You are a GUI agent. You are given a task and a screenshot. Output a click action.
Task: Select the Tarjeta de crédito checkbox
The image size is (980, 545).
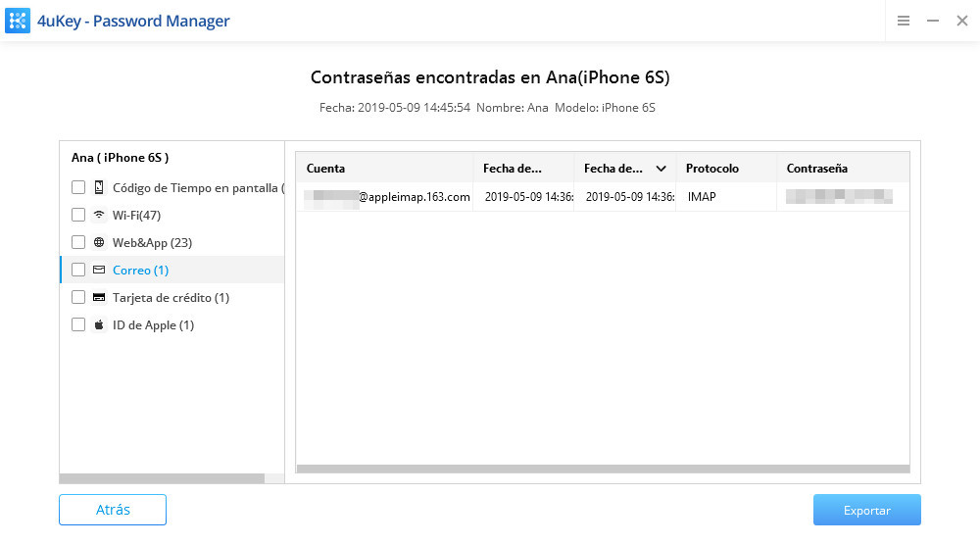pyautogui.click(x=78, y=298)
